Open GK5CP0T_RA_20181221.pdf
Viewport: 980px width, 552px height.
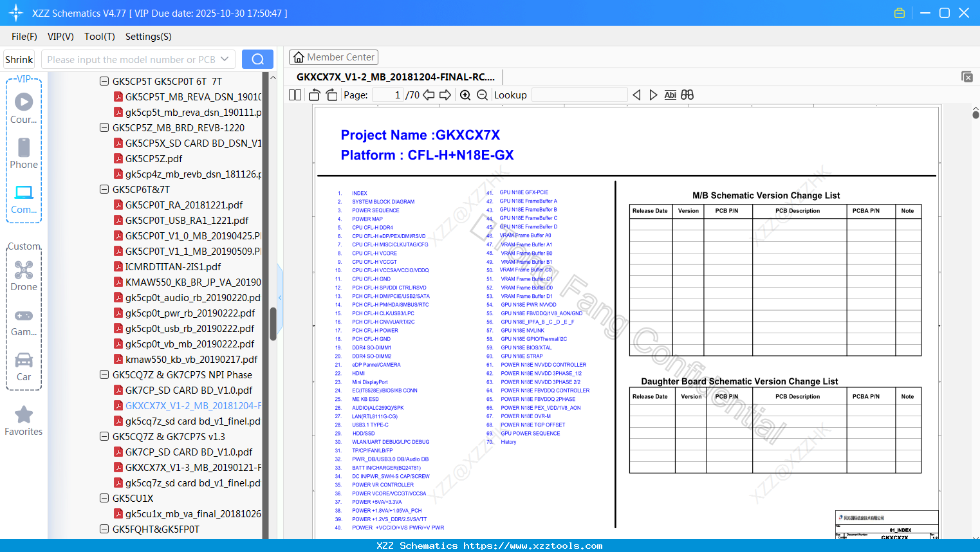[x=184, y=205]
